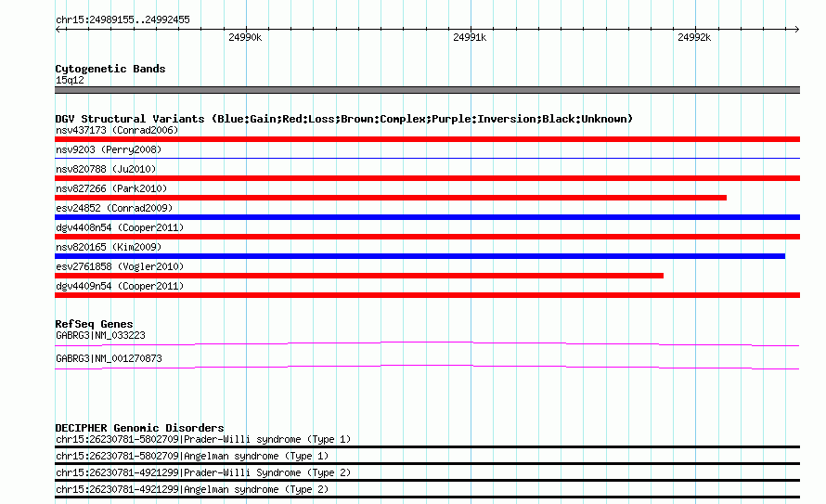Click the magenta intron line of NM_001270873
Screen dimensions: 826x504
pos(427,367)
